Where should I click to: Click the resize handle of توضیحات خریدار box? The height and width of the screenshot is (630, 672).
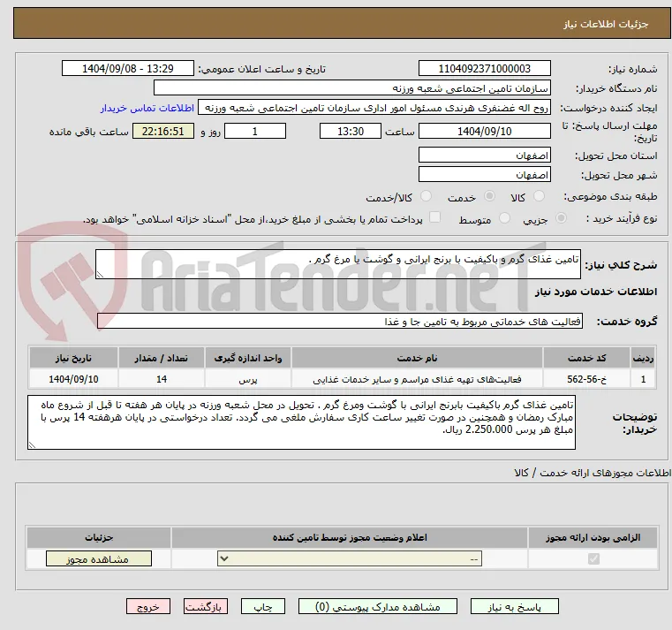(32, 445)
